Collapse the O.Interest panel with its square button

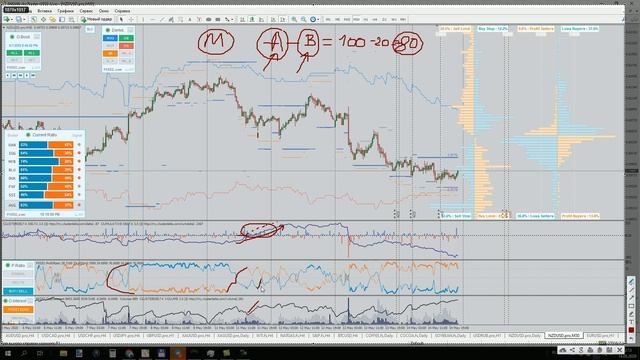[x=29, y=301]
